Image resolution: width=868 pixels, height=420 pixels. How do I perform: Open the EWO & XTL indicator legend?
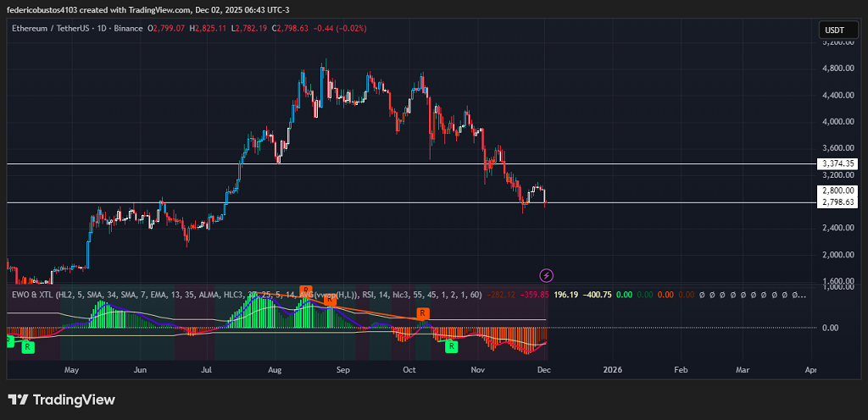point(29,295)
